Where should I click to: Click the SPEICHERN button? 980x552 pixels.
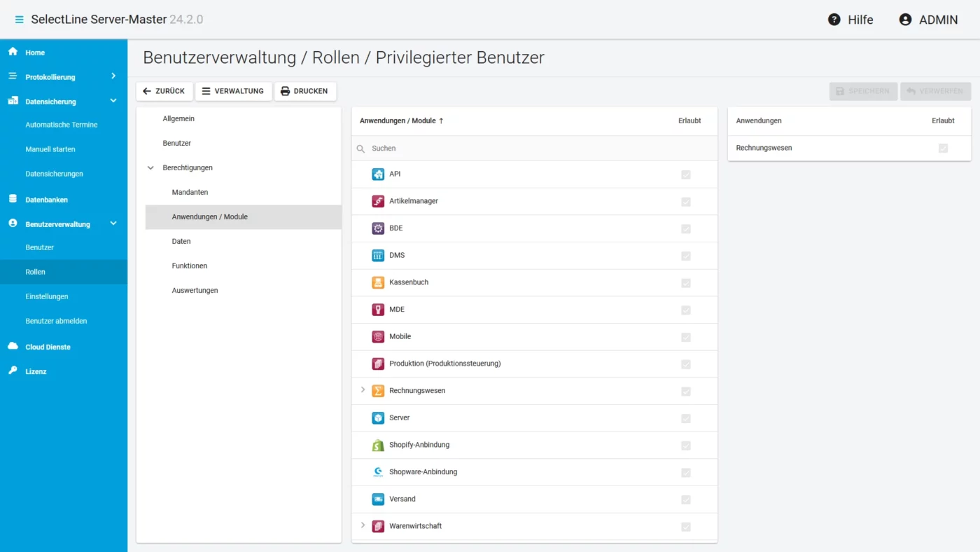(863, 91)
